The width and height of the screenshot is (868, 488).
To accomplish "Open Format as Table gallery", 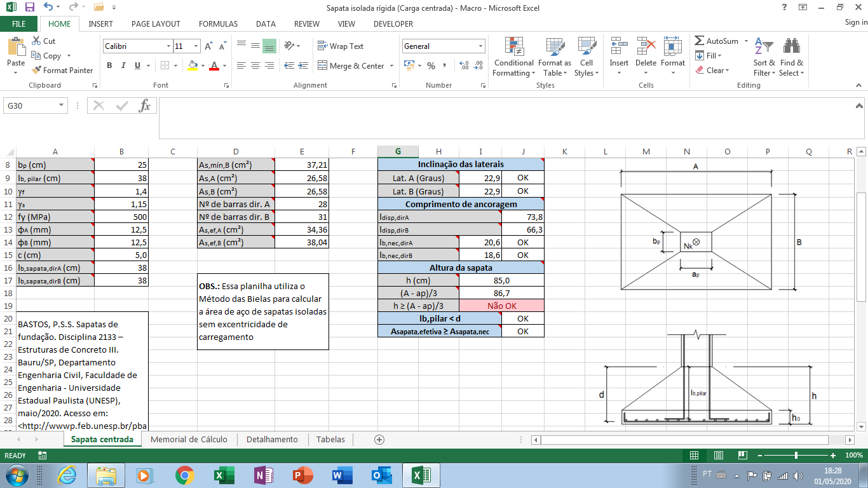I will [x=554, y=57].
